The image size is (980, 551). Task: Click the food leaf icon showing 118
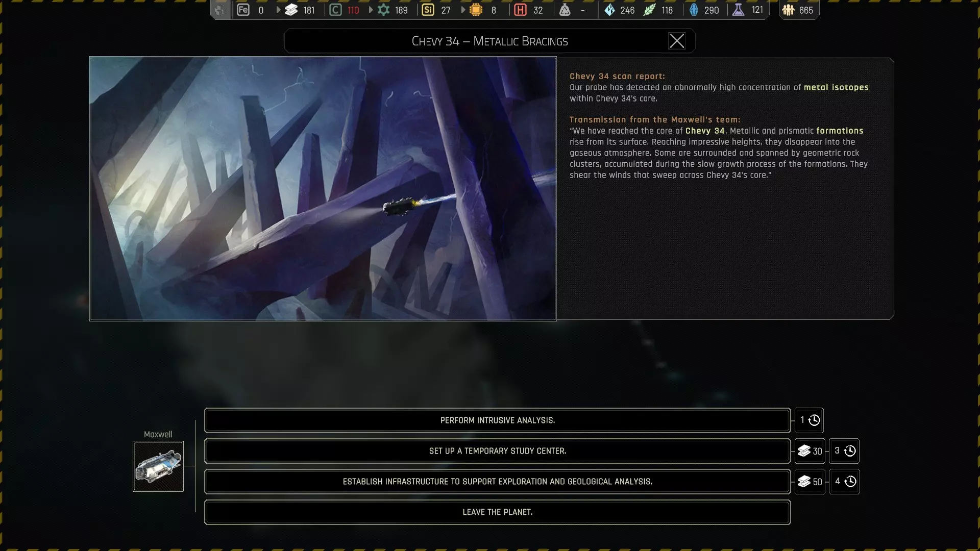point(649,10)
